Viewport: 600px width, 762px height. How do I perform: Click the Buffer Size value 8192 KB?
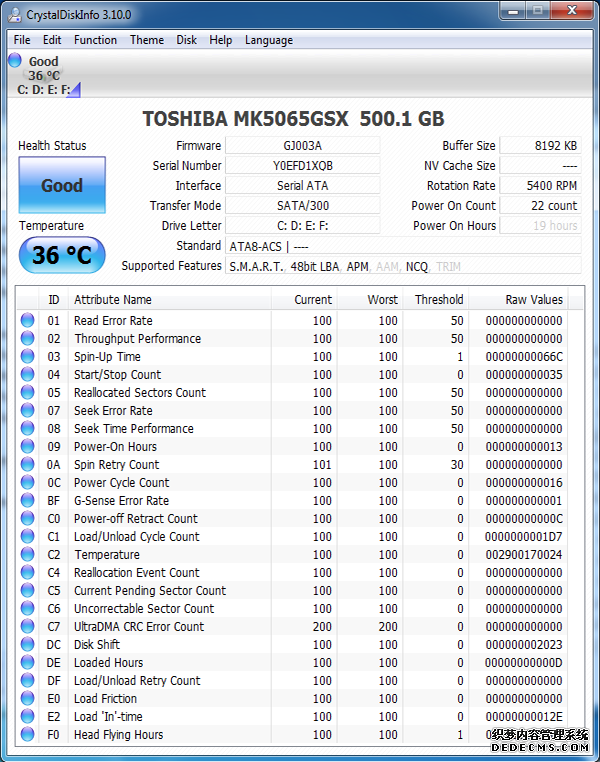540,145
